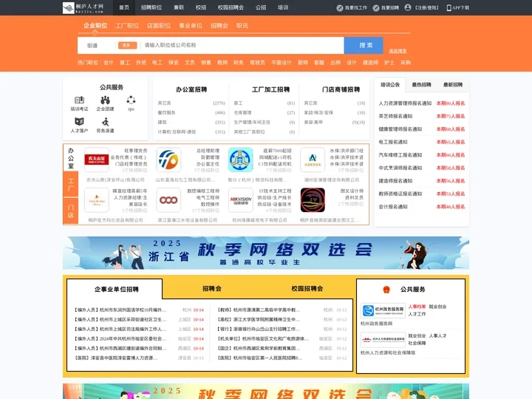Image resolution: width=532 pixels, height=399 pixels.
Task: Click the 我要招聘 icon in header
Action: click(x=376, y=8)
